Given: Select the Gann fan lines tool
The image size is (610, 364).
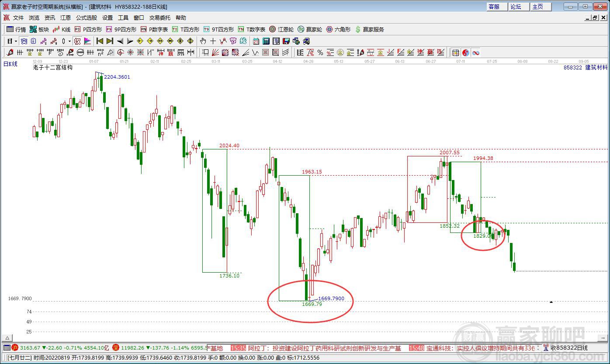Looking at the screenshot, I should (x=215, y=52).
